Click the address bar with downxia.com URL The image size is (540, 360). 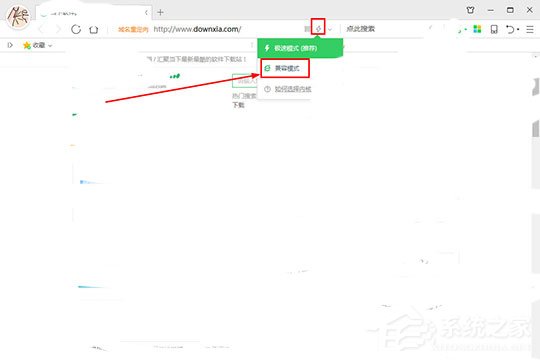tap(197, 29)
